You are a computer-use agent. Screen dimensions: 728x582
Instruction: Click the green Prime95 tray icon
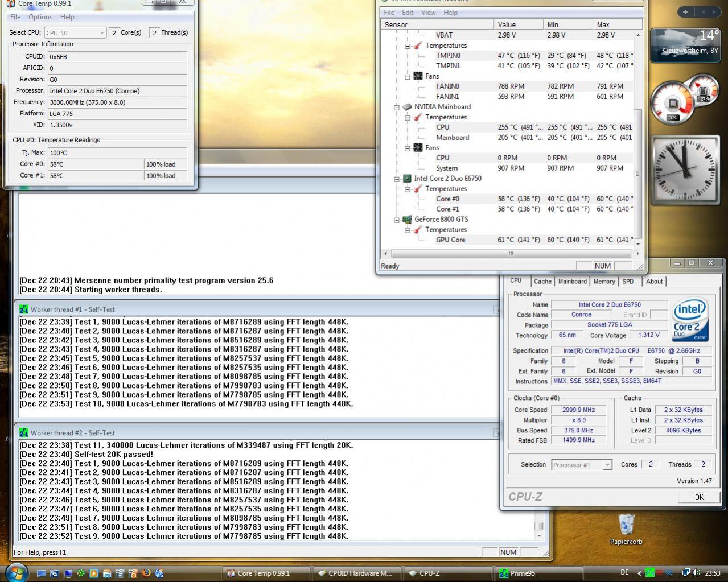[650, 573]
